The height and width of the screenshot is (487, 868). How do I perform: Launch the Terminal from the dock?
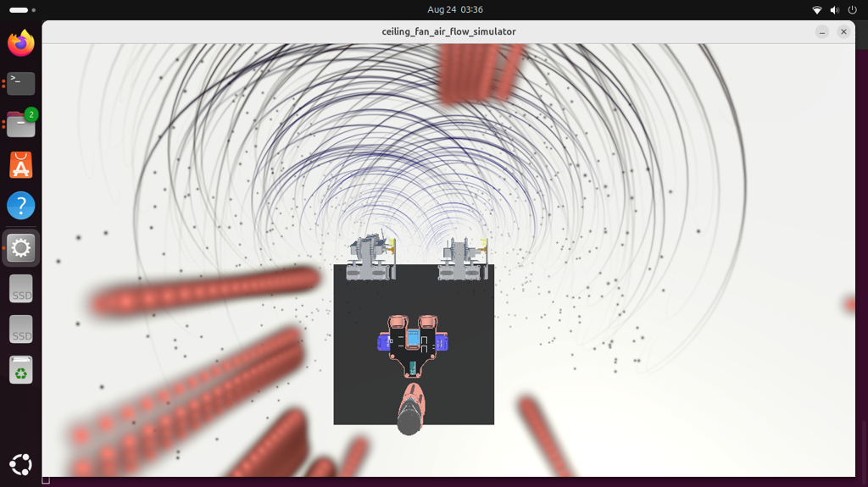[21, 84]
